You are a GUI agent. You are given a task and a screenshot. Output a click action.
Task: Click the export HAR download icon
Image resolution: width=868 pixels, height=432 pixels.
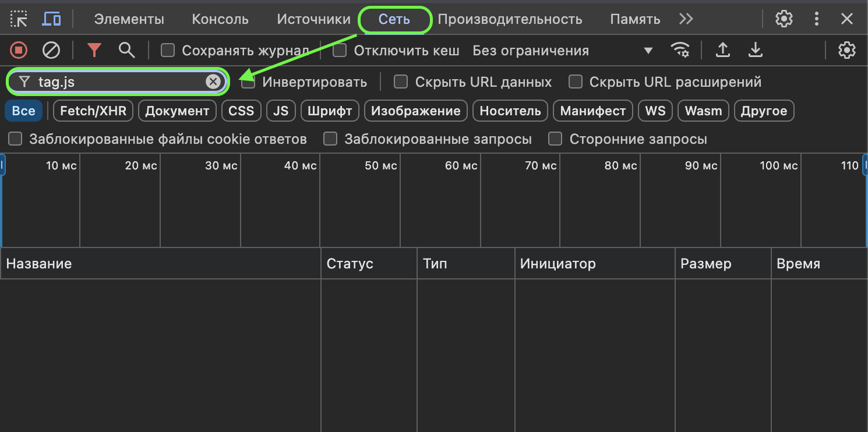[x=755, y=51]
